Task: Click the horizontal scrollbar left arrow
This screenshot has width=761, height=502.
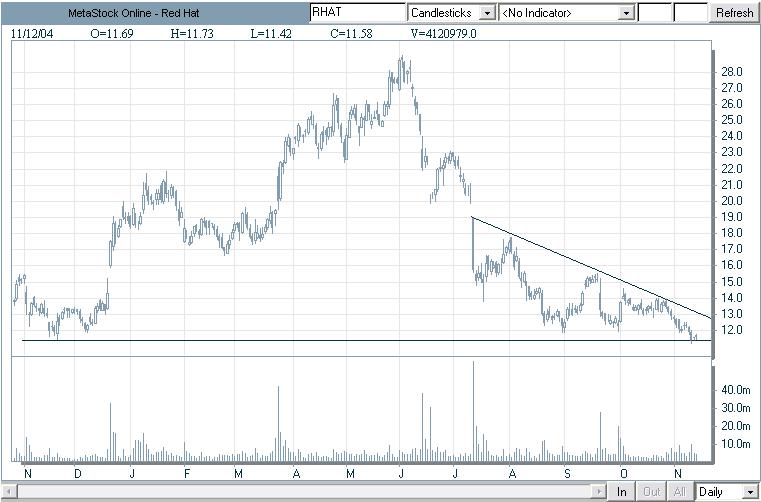Action: pos(10,491)
